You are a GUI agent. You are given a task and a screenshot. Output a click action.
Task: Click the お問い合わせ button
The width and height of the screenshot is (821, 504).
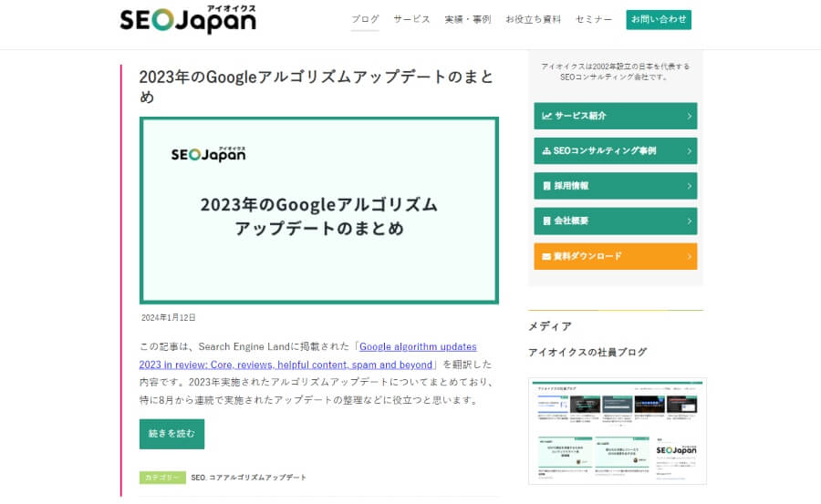658,19
